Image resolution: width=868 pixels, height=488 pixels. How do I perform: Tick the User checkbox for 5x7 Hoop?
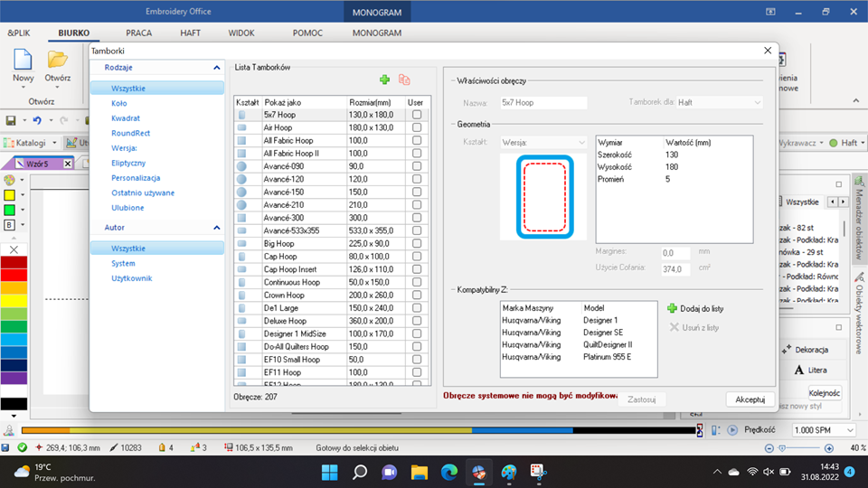coord(416,115)
